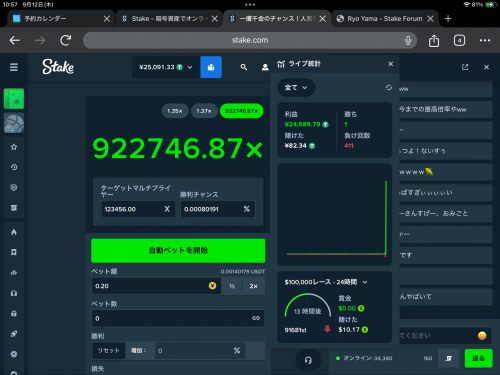Select the 1.35x result pill
The width and height of the screenshot is (500, 375).
175,111
